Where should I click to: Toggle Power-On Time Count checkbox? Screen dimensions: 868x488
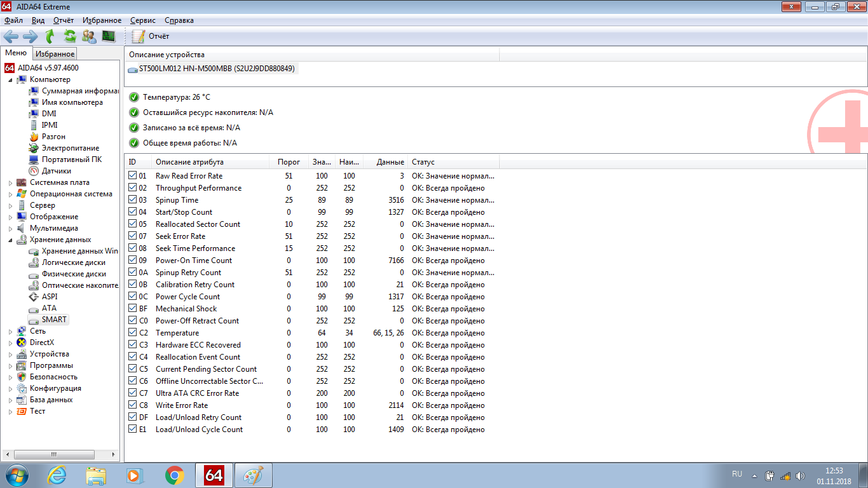[132, 260]
